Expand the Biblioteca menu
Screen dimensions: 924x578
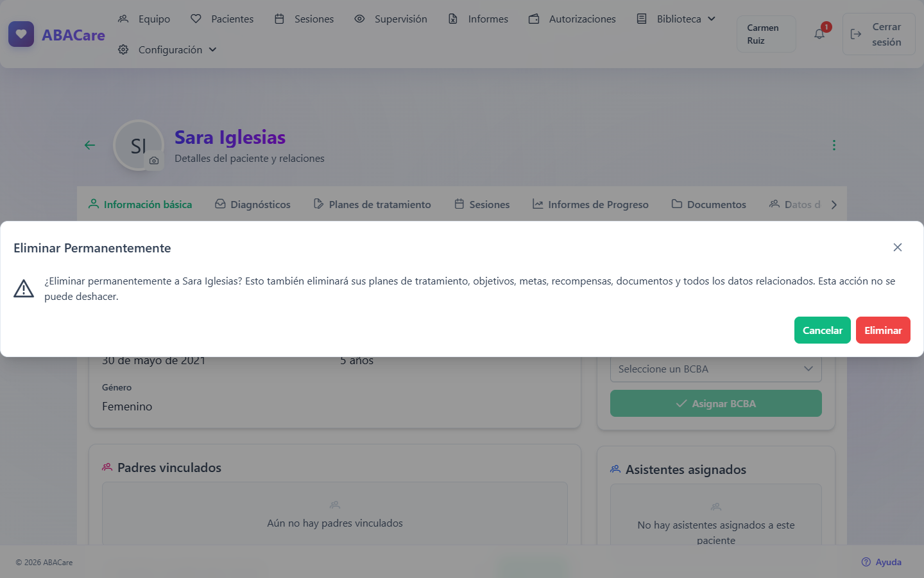[676, 19]
